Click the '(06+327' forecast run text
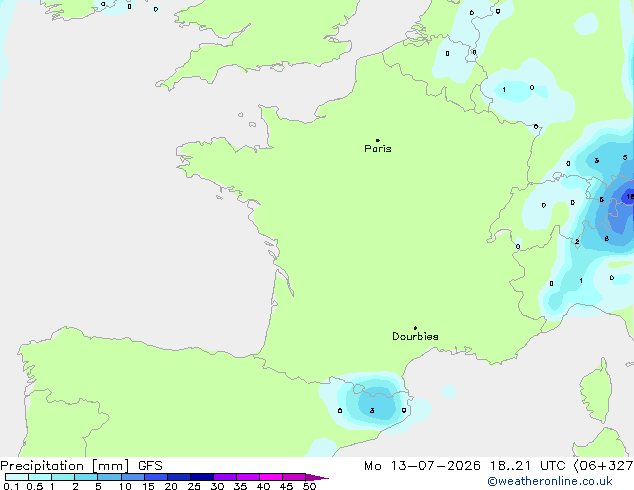Screen dimensions: 634x490 (x=603, y=466)
